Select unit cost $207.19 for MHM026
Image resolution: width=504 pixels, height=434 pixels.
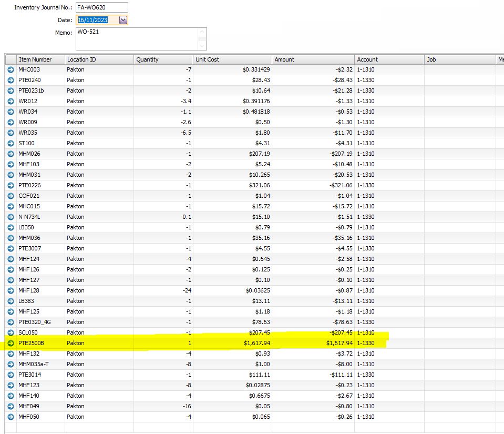point(232,154)
